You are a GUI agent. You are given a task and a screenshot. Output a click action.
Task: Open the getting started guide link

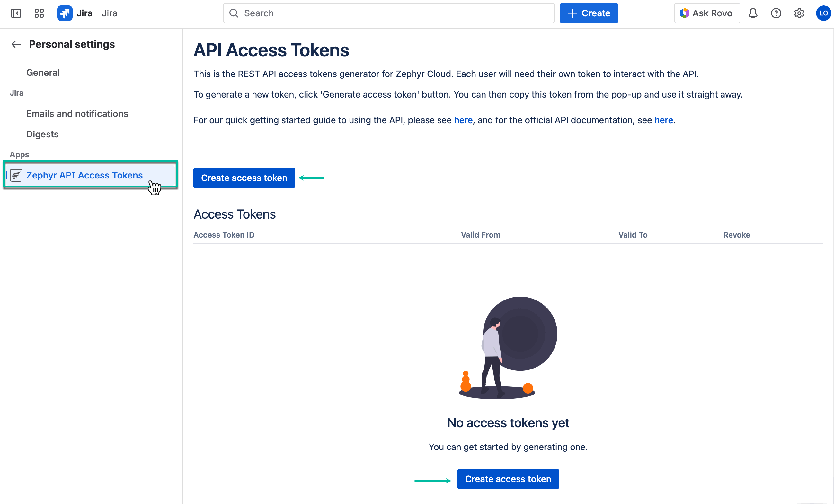pos(463,120)
